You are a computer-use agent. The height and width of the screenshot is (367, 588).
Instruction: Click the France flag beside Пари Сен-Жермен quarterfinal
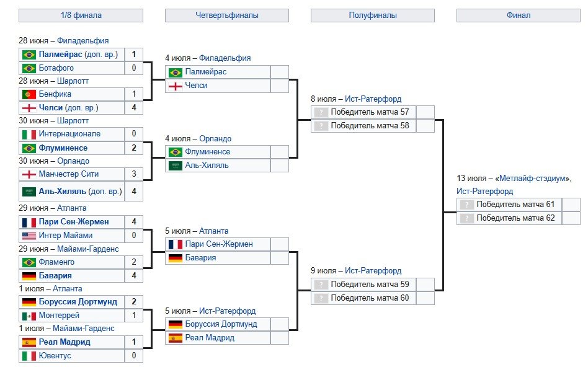click(x=176, y=244)
